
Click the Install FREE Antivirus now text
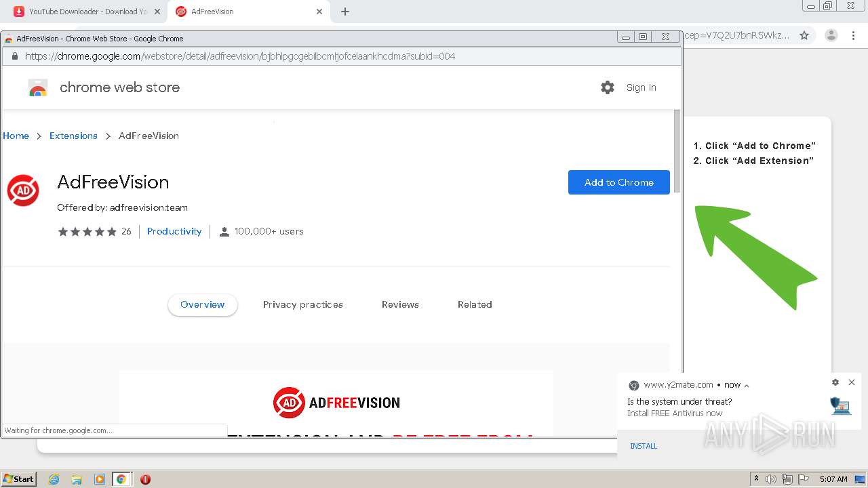click(675, 413)
